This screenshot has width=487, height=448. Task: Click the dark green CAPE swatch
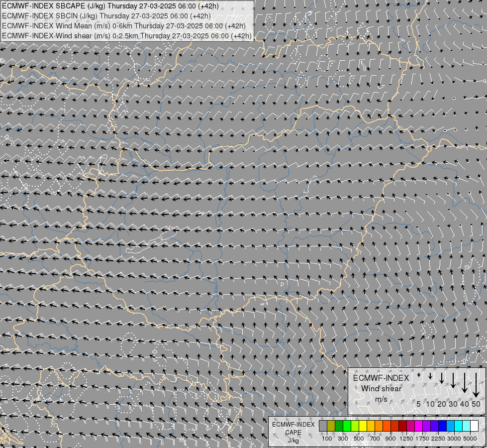tap(339, 426)
